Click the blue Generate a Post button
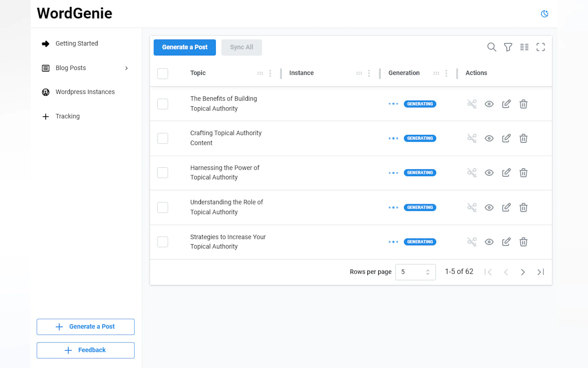 185,47
